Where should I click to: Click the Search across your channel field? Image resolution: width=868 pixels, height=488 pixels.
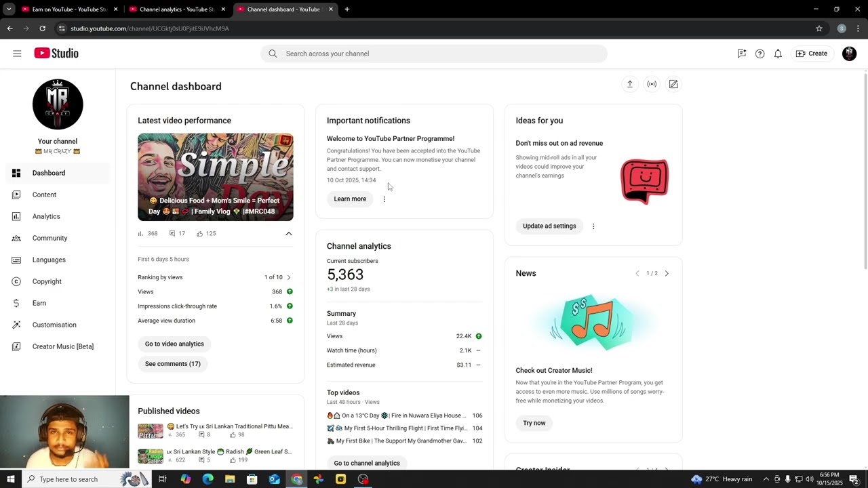434,54
